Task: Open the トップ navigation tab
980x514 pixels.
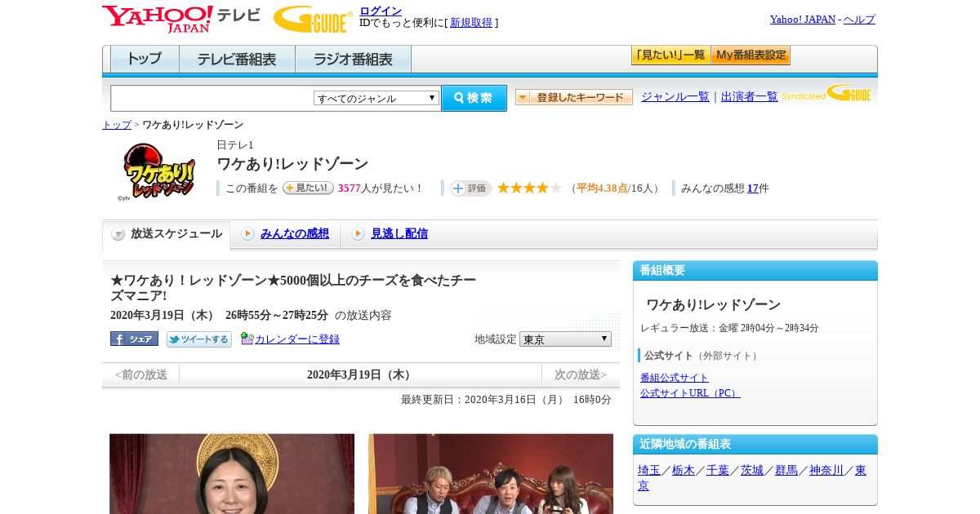Action: click(x=145, y=60)
